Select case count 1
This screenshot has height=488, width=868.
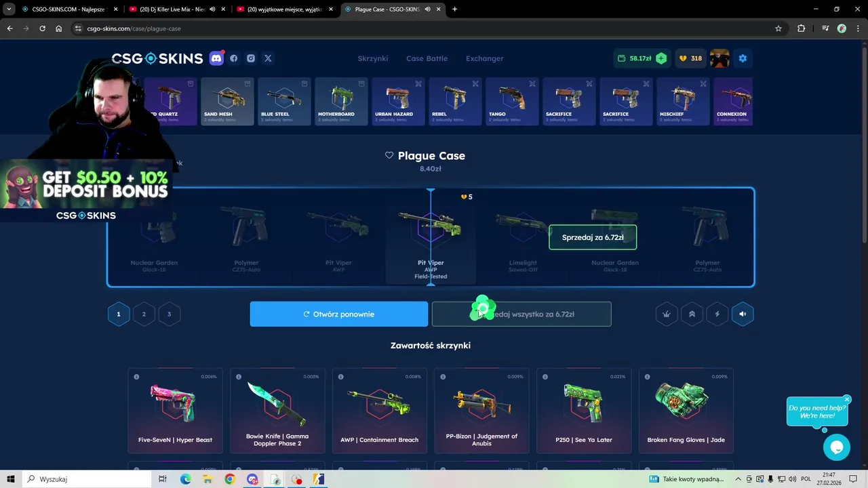[119, 314]
